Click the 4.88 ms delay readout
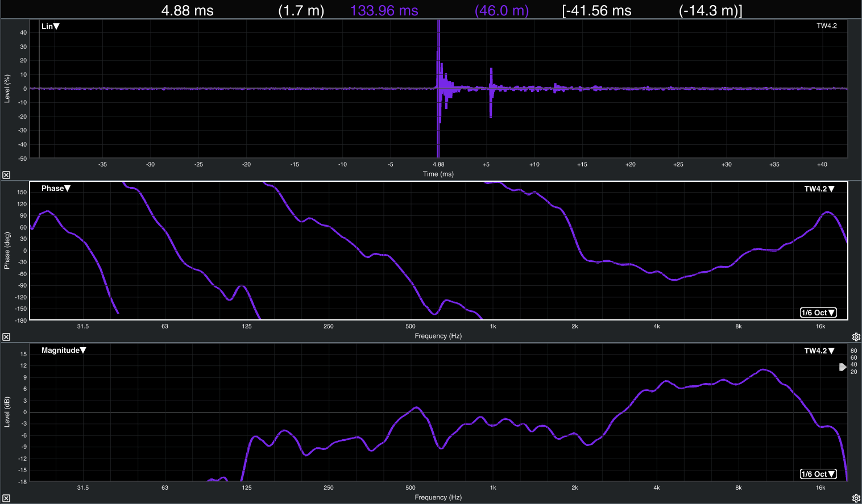Viewport: 862px width, 504px height. (x=187, y=10)
